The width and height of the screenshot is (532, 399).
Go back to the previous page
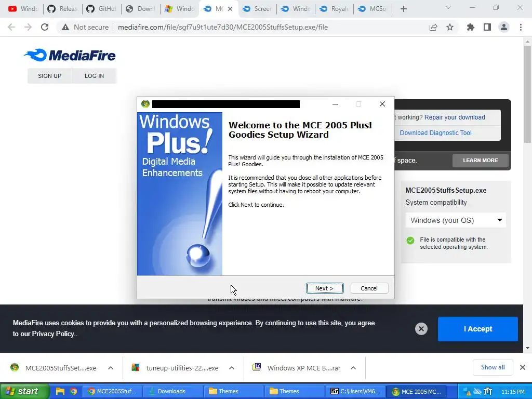(11, 27)
